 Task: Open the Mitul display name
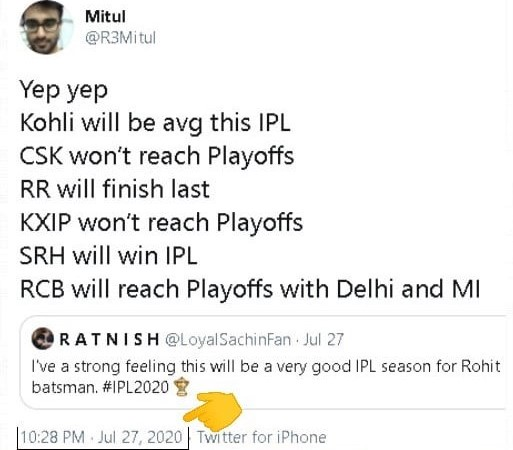pos(105,17)
